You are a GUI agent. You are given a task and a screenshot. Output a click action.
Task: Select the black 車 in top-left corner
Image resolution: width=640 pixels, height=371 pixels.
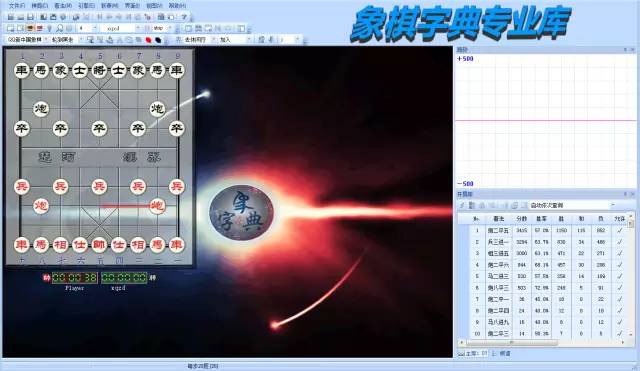[x=21, y=70]
